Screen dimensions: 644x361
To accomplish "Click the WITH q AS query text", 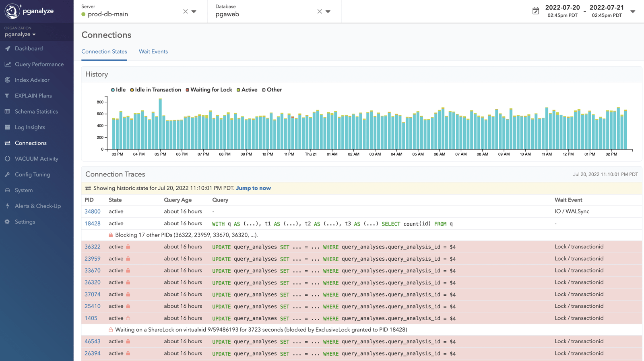I will pos(332,224).
